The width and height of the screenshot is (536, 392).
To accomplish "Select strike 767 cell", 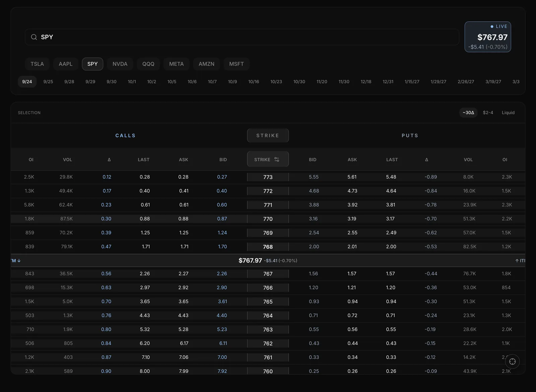I will 268,274.
